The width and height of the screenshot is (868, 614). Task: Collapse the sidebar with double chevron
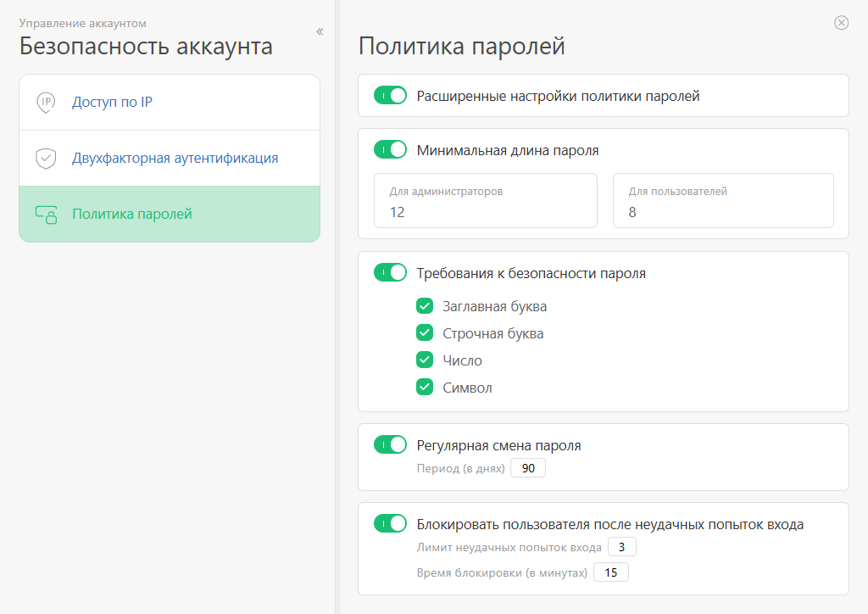pos(320,31)
